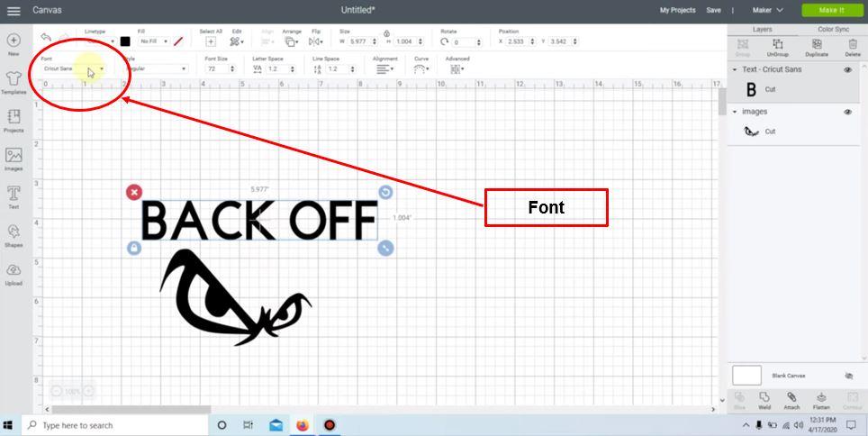Click the taskbar search box
The width and height of the screenshot is (868, 436).
pyautogui.click(x=115, y=425)
